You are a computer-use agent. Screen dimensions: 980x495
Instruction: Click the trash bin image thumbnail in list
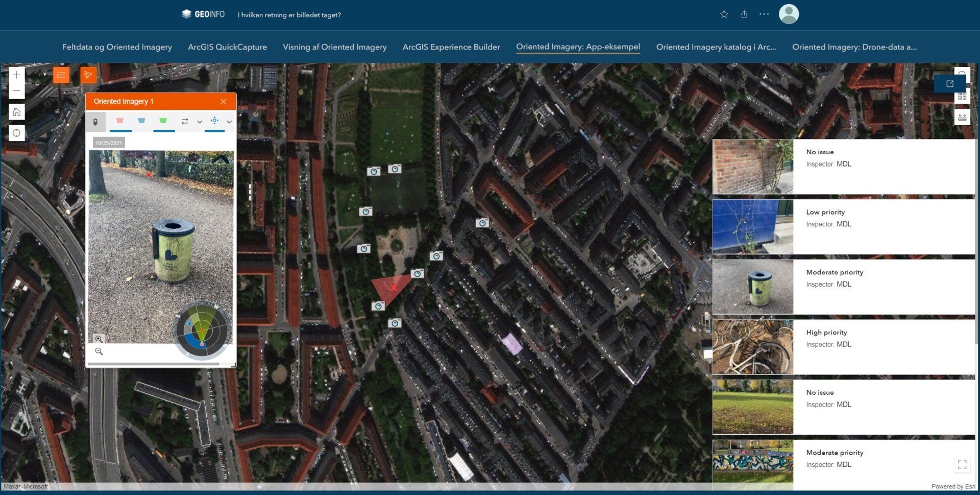752,287
